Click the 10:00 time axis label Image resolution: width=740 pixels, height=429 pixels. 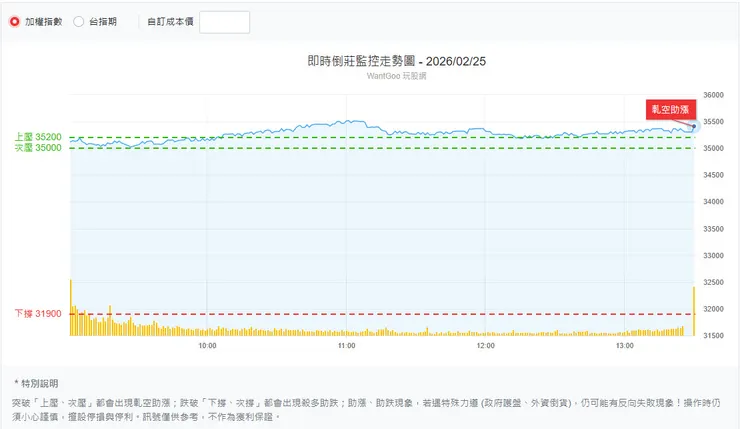(x=208, y=346)
